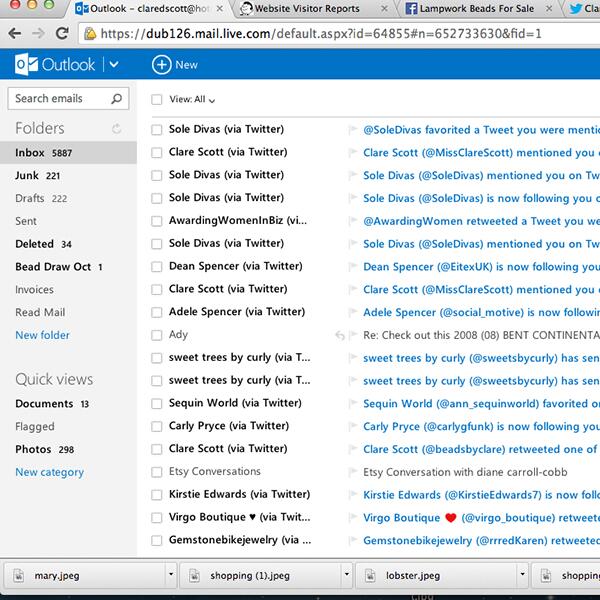Select the Sequin World email checkbox
The width and height of the screenshot is (600, 600).
click(x=157, y=404)
